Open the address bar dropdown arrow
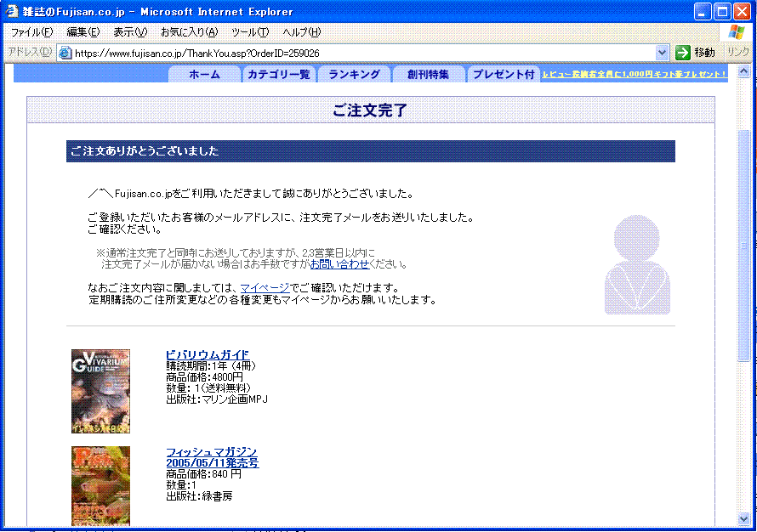757x532 pixels. click(x=662, y=53)
